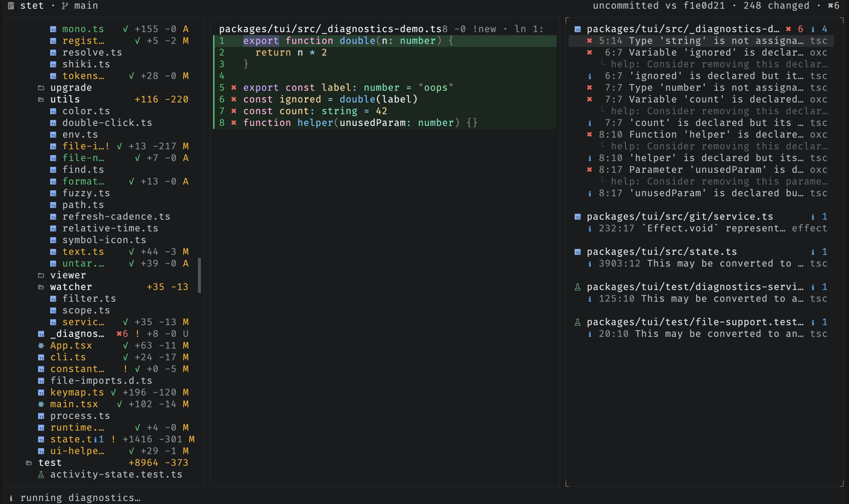This screenshot has width=849, height=504.
Task: Click the error marker on code line 7
Action: (x=234, y=111)
